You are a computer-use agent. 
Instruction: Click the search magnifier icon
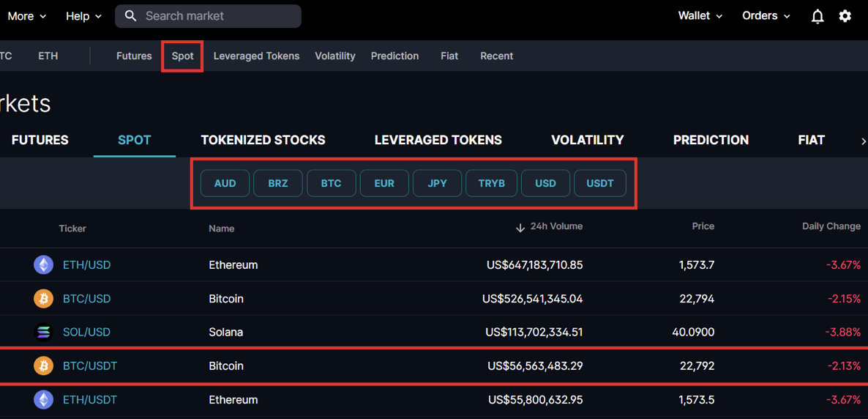[131, 16]
